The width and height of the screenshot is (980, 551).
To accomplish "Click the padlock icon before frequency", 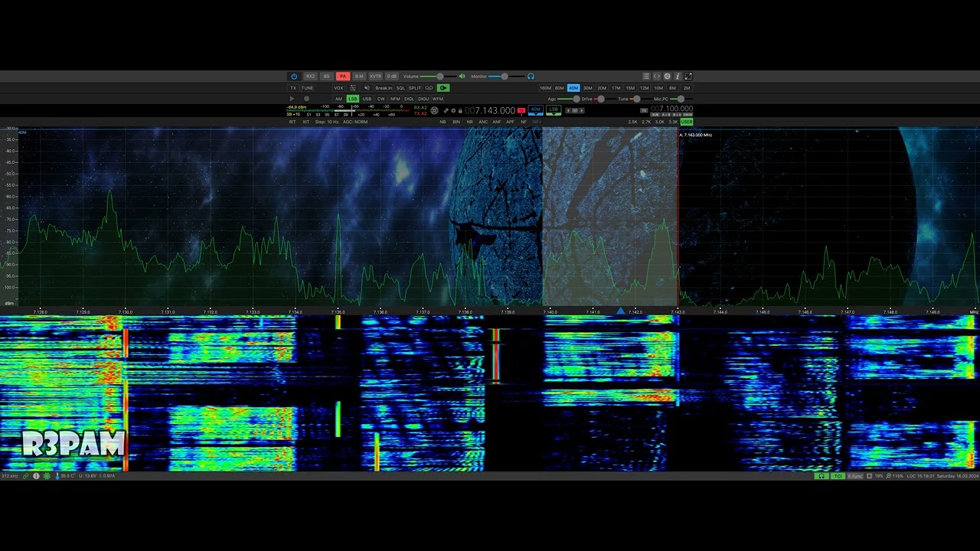I will (460, 111).
